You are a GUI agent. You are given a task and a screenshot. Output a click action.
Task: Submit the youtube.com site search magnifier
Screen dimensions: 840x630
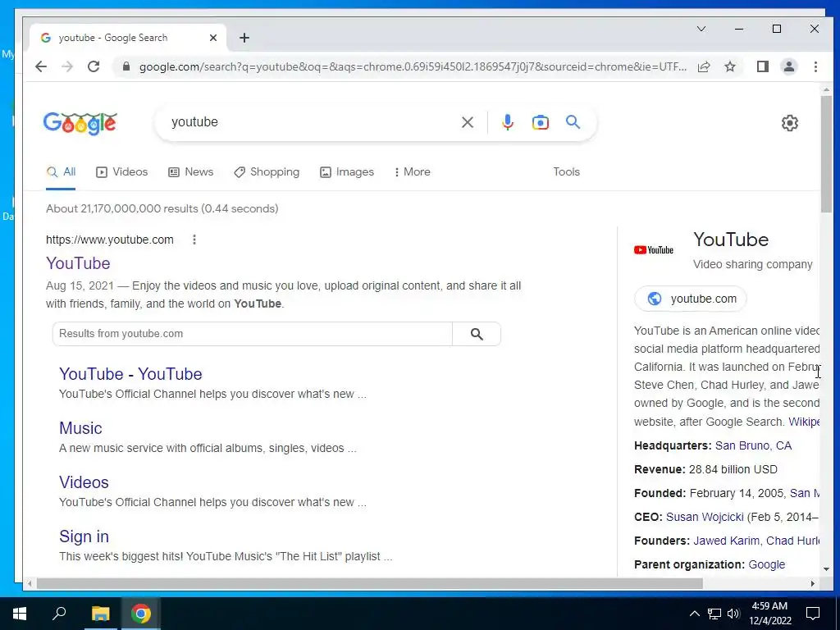click(x=477, y=334)
